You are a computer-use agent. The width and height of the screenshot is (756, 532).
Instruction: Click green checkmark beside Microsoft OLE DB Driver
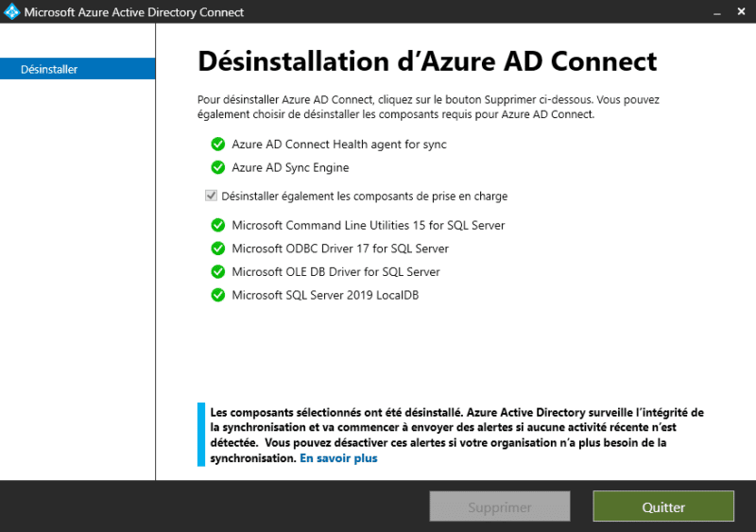(x=218, y=271)
